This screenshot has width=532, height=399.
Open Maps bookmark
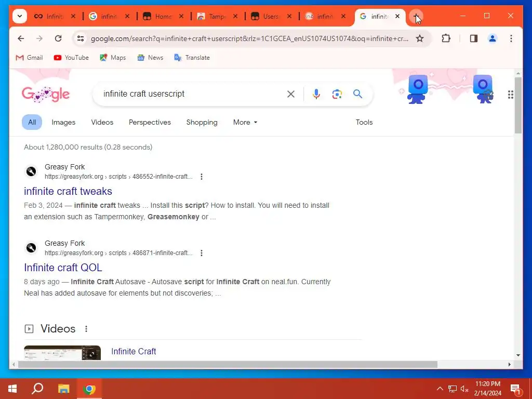coord(113,58)
